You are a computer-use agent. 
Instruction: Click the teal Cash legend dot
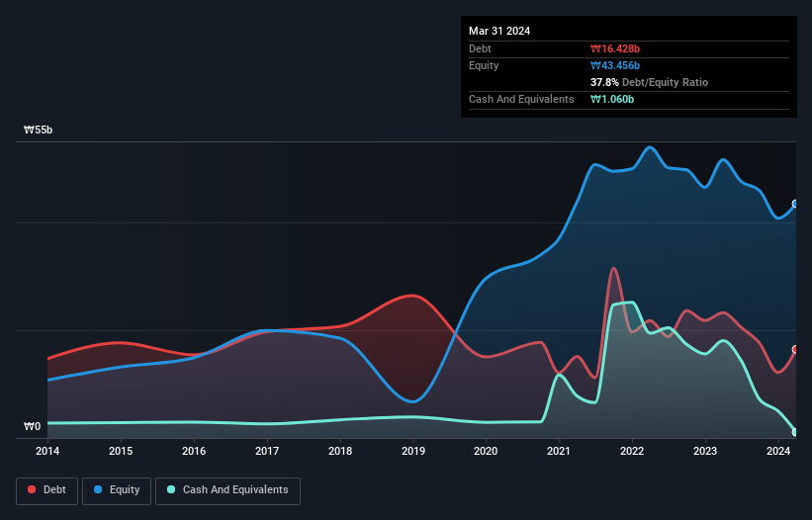coord(171,489)
